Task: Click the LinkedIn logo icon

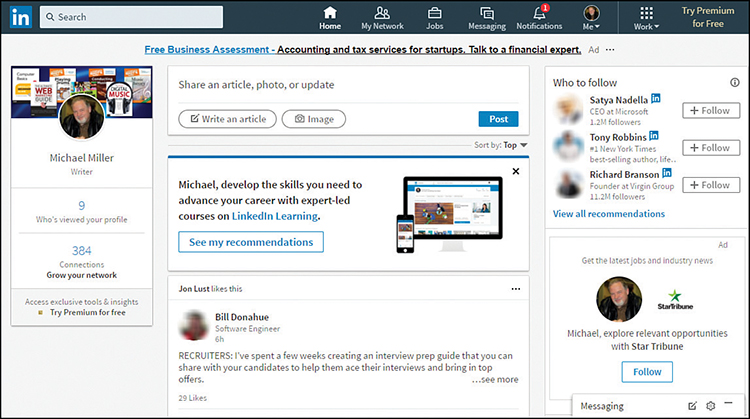Action: [x=21, y=17]
